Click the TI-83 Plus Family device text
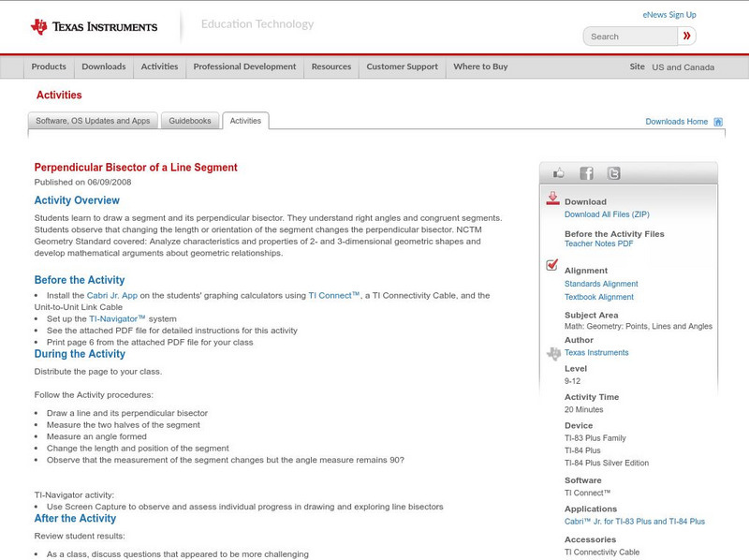The image size is (749, 560). click(595, 438)
